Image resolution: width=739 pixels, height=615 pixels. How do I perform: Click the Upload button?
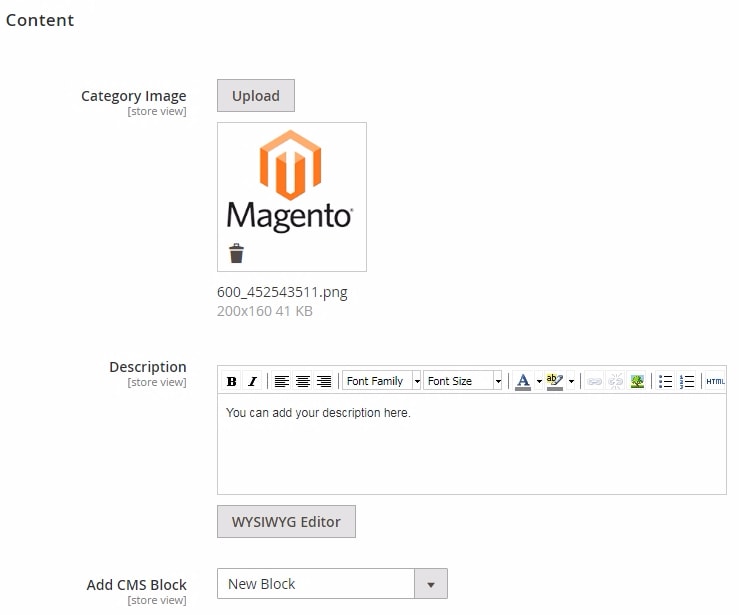click(256, 96)
